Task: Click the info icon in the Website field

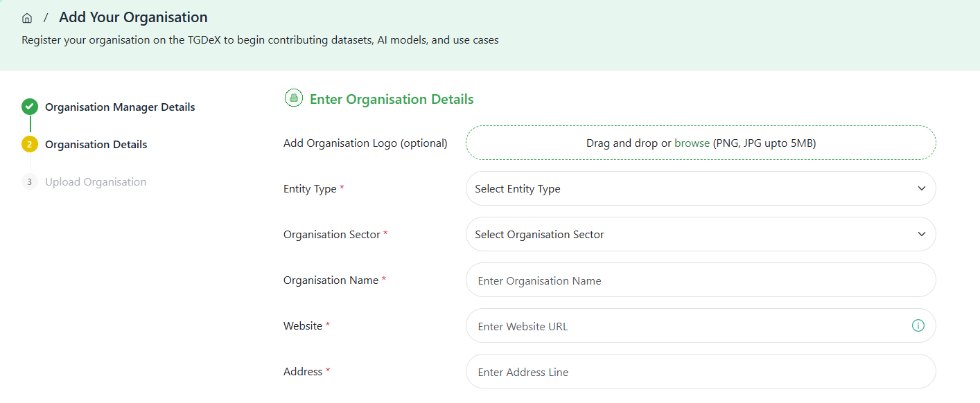Action: point(918,325)
